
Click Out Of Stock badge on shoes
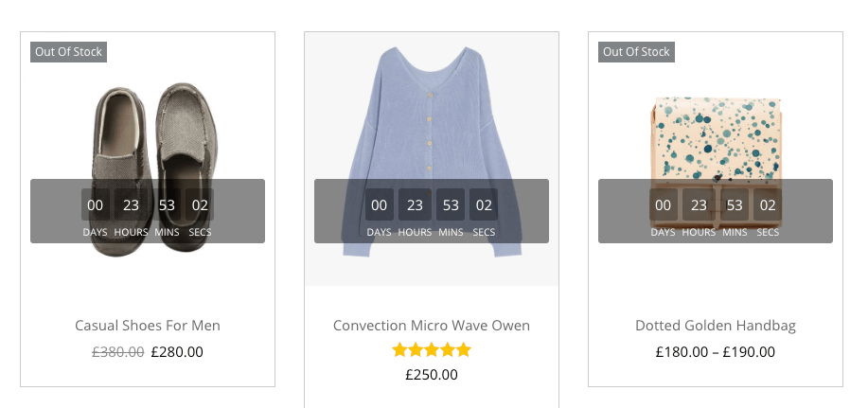point(68,52)
